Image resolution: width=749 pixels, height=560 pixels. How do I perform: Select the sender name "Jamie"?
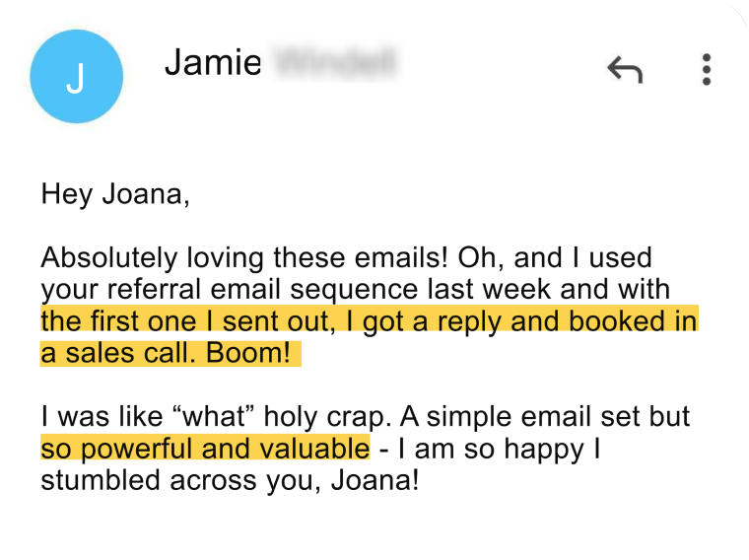[x=213, y=64]
